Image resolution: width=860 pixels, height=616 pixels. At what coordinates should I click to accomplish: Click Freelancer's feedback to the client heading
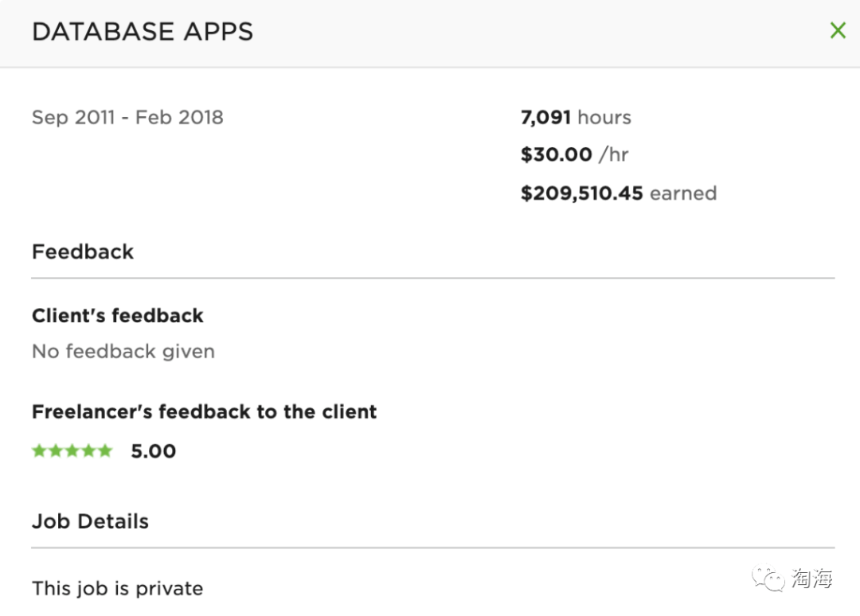[204, 411]
